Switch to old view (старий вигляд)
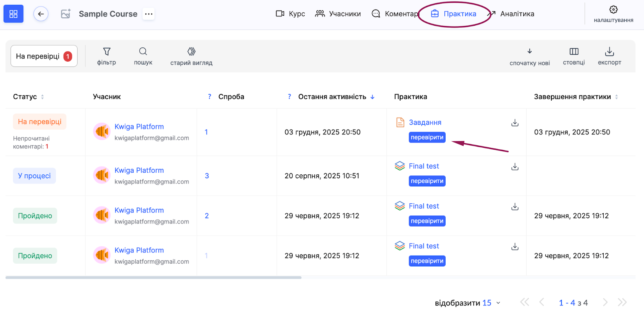The width and height of the screenshot is (644, 324). (x=191, y=56)
